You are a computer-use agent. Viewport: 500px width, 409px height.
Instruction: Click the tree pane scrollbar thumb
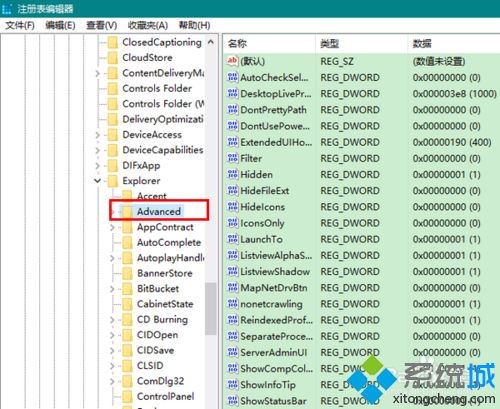[211, 308]
